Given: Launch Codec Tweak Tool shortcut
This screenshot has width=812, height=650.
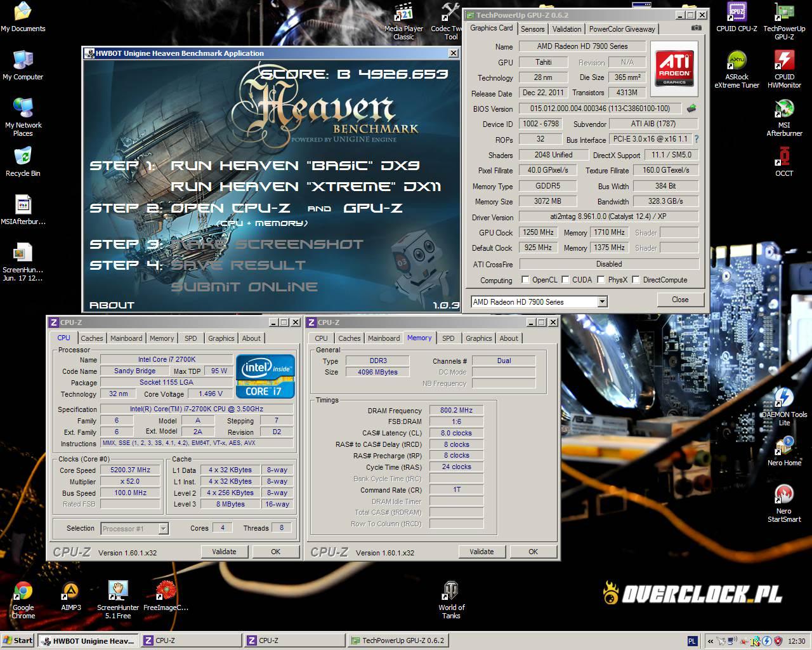Looking at the screenshot, I should 450,22.
